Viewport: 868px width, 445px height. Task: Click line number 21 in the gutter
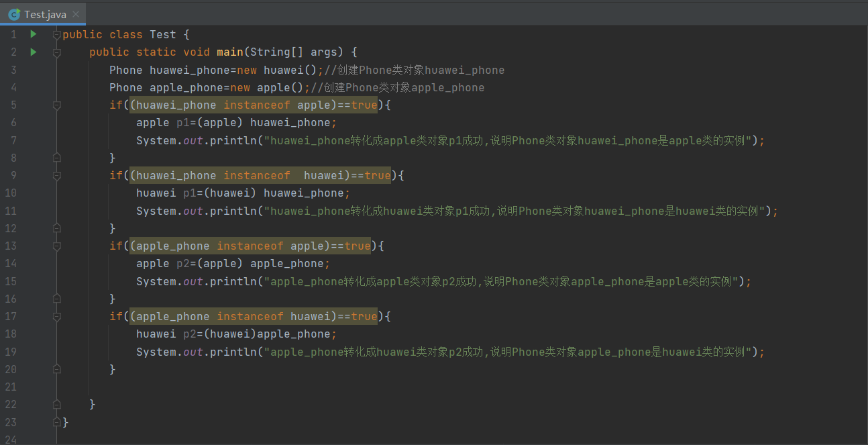pyautogui.click(x=11, y=387)
